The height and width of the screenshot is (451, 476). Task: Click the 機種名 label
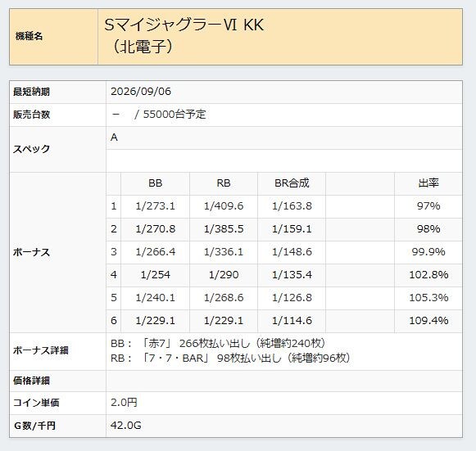29,37
